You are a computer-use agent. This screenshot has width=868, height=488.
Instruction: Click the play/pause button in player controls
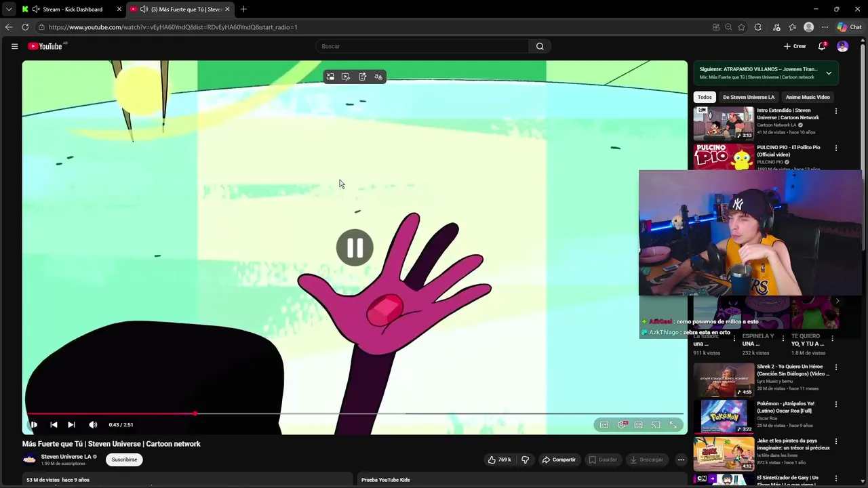tap(33, 424)
